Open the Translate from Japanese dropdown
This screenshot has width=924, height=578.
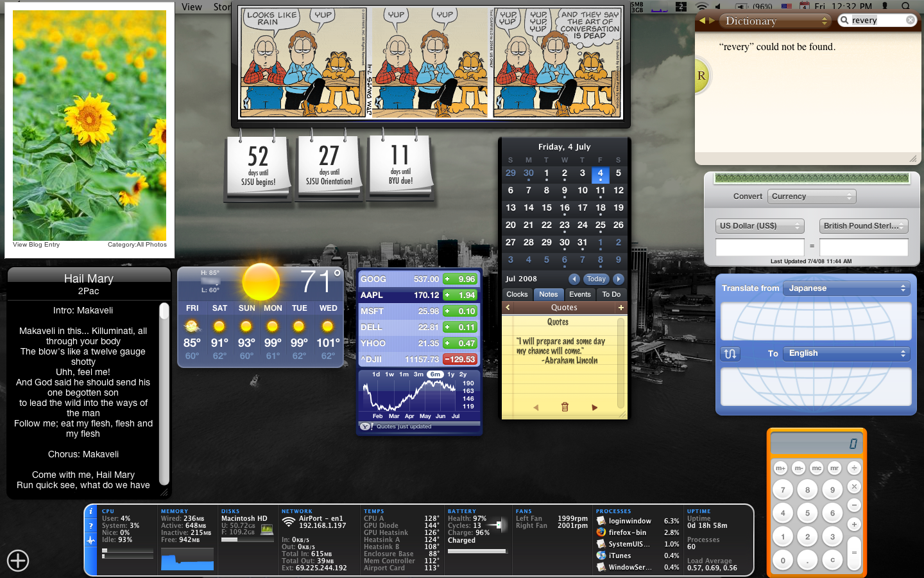(847, 288)
